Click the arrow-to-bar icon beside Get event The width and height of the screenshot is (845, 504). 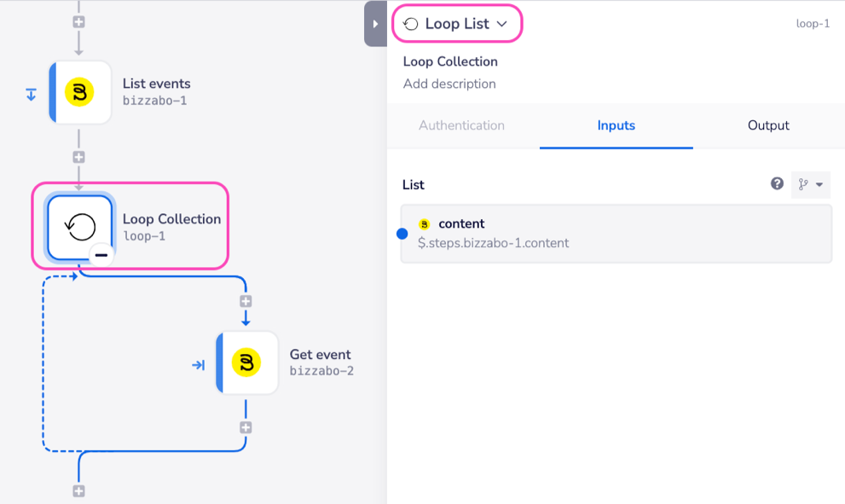pyautogui.click(x=198, y=365)
